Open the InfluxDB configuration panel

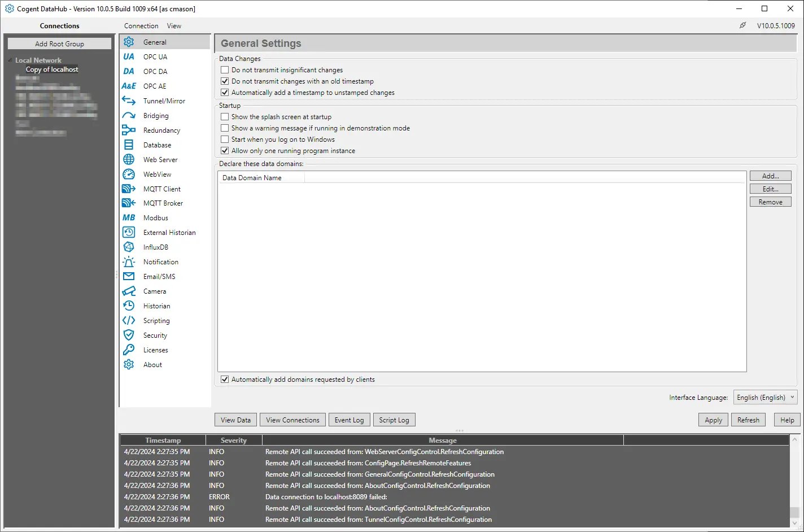156,247
